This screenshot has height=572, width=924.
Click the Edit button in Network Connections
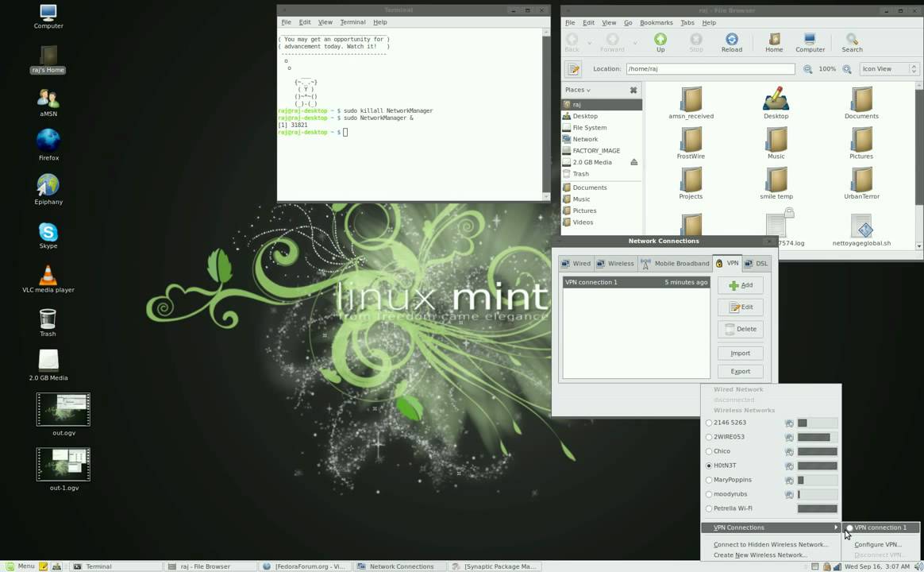point(741,307)
